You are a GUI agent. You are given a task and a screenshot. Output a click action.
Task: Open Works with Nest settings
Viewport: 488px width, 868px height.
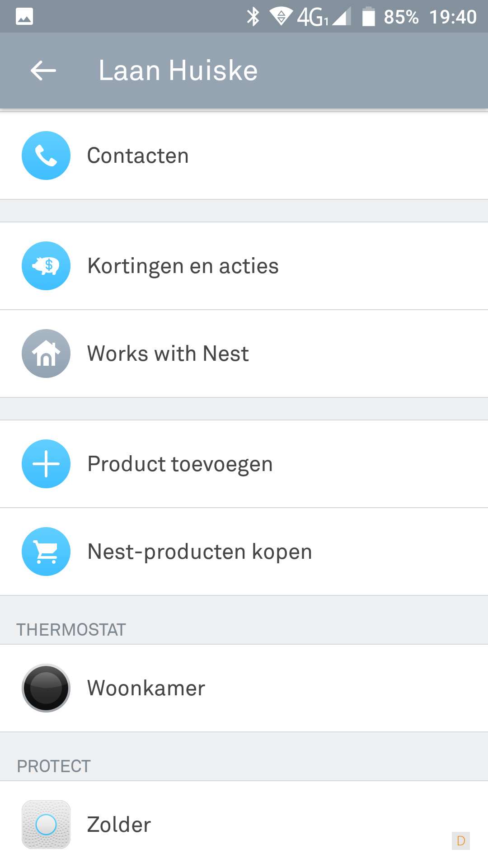click(168, 354)
